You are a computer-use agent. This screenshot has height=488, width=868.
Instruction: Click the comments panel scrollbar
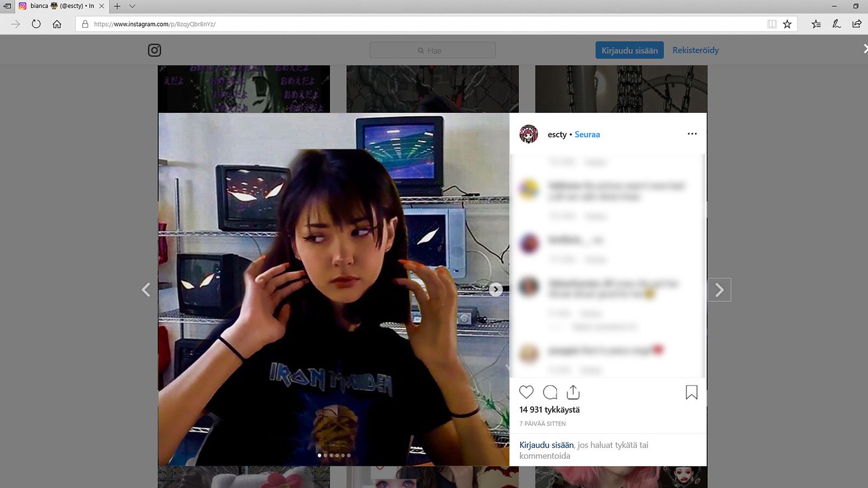coord(704,266)
